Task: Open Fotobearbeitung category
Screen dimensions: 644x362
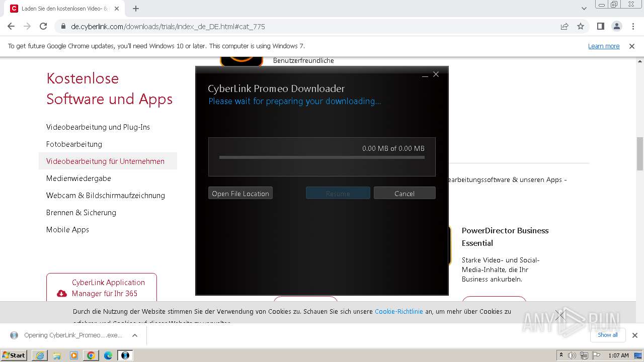Action: (x=74, y=144)
